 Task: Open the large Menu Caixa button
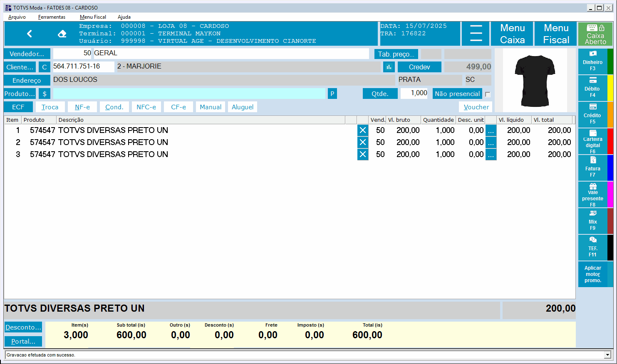click(513, 34)
